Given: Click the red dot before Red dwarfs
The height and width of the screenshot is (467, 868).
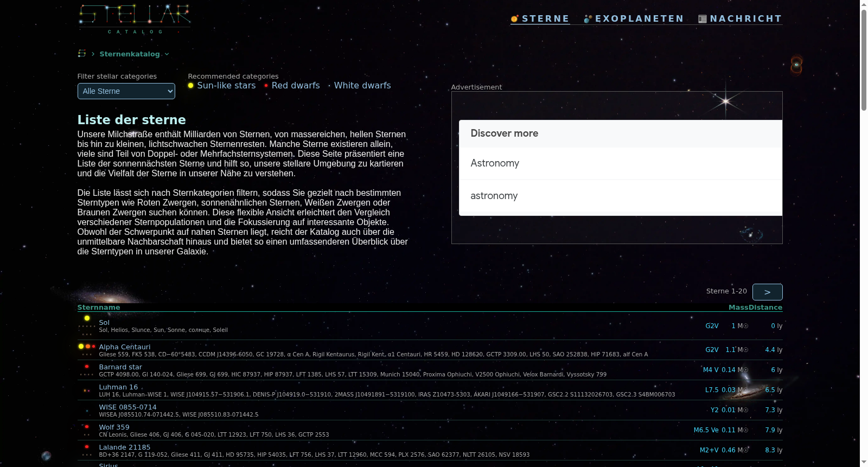Looking at the screenshot, I should point(266,86).
